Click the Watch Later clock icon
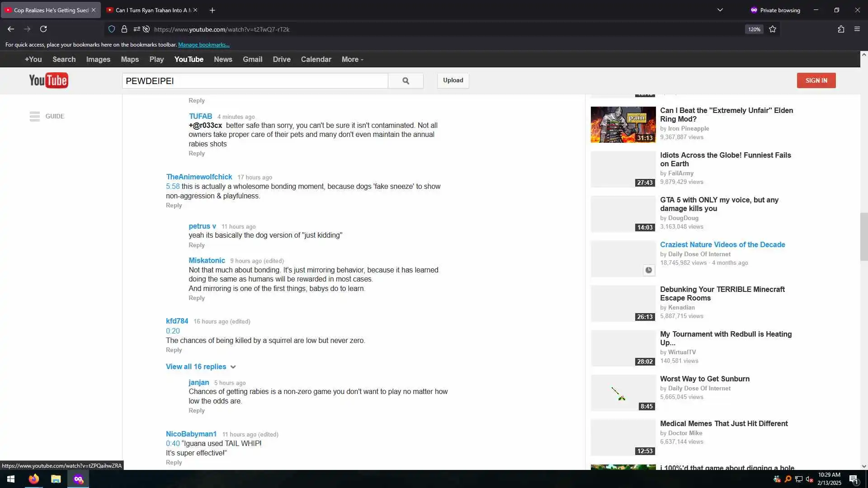This screenshot has height=488, width=868. 648,270
